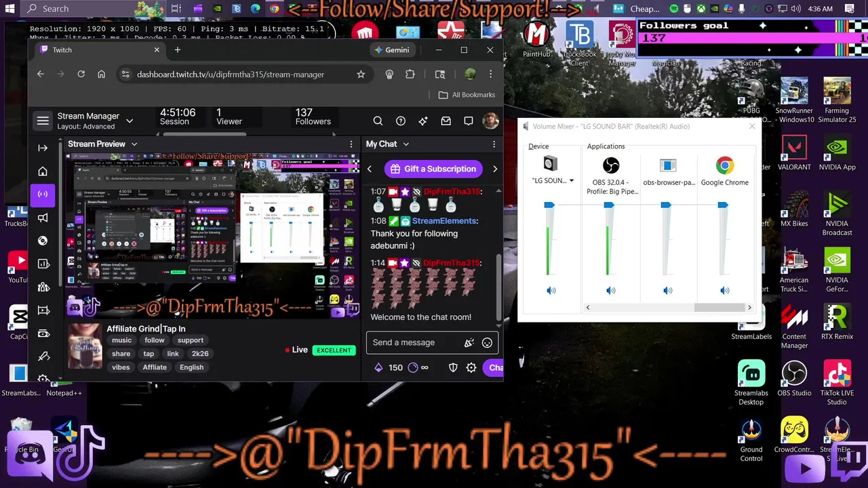Open the chat settings gear icon

pos(471,367)
